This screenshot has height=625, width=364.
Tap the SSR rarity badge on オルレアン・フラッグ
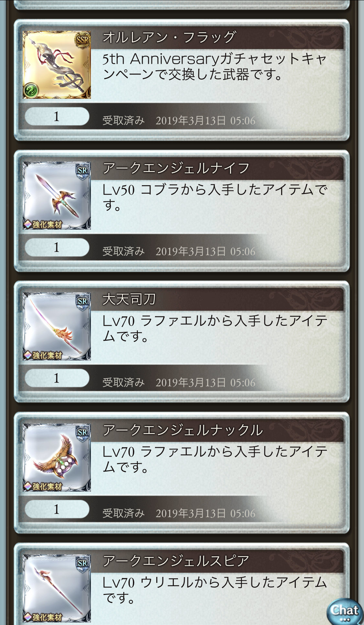click(82, 40)
